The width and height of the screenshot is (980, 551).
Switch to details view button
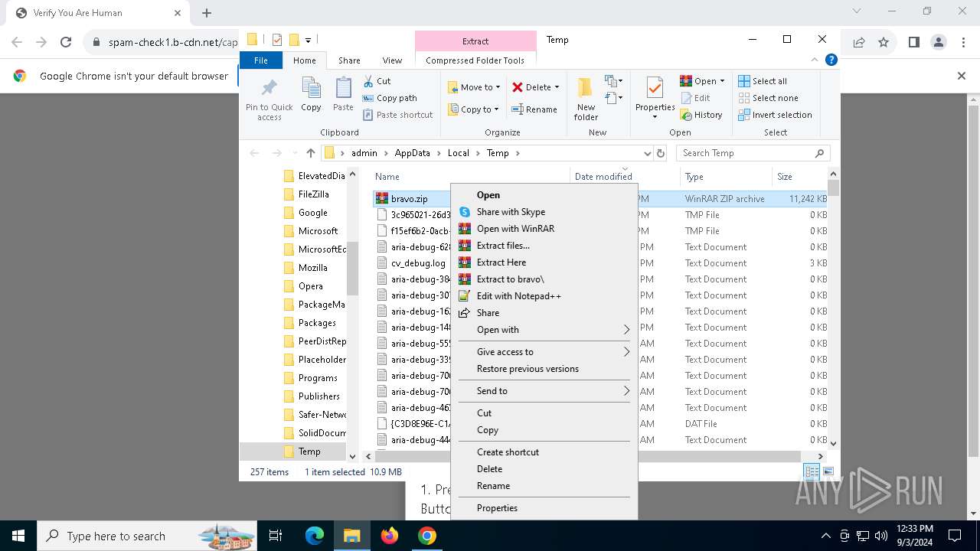811,472
